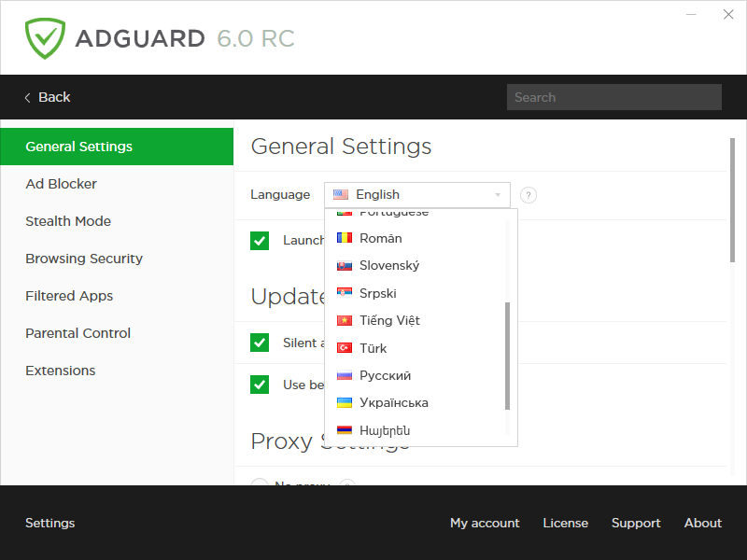
Task: Toggle the Launch checkbox
Action: click(x=260, y=241)
